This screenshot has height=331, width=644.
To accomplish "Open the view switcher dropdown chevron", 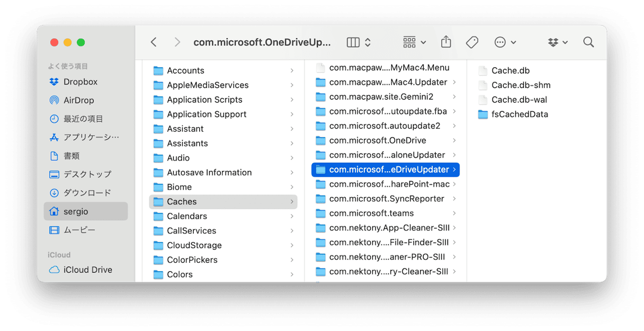I will point(366,42).
